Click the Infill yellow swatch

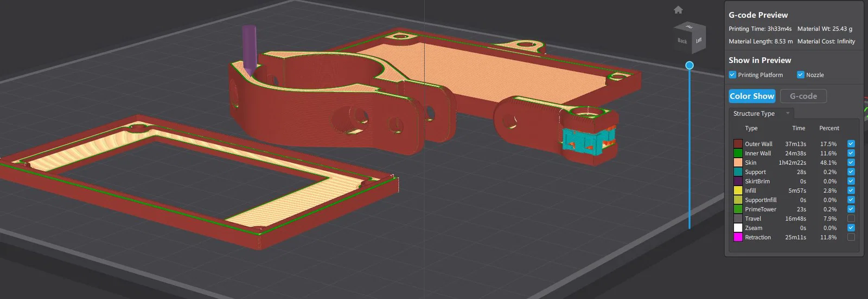738,190
